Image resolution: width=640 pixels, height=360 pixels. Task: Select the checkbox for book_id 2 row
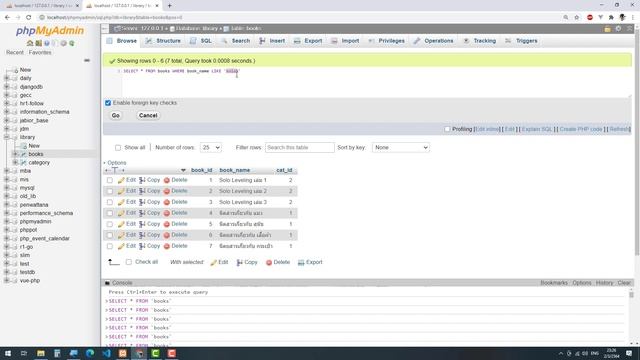point(110,191)
